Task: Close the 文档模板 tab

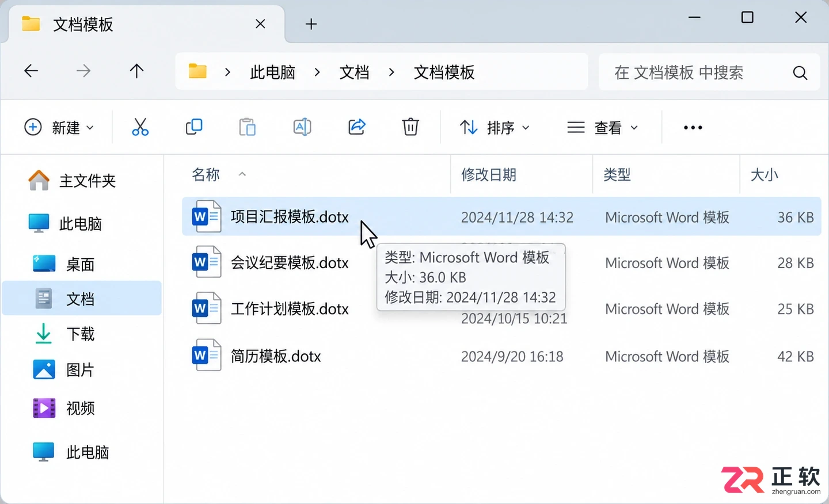Action: click(260, 24)
